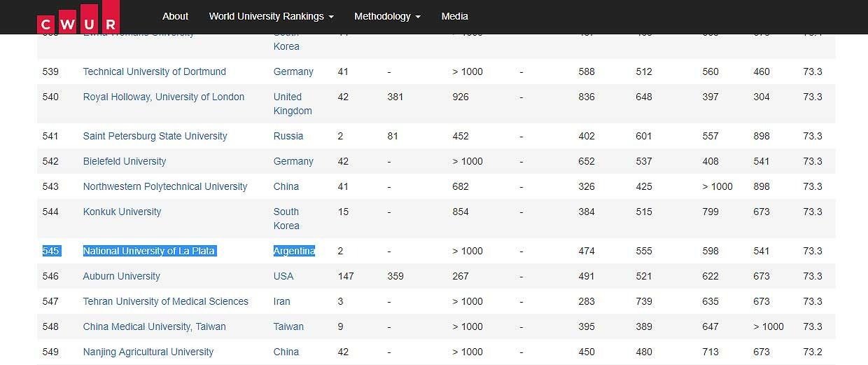Open Tehran University of Medical Sciences link
Image resolution: width=868 pixels, height=365 pixels.
[166, 301]
